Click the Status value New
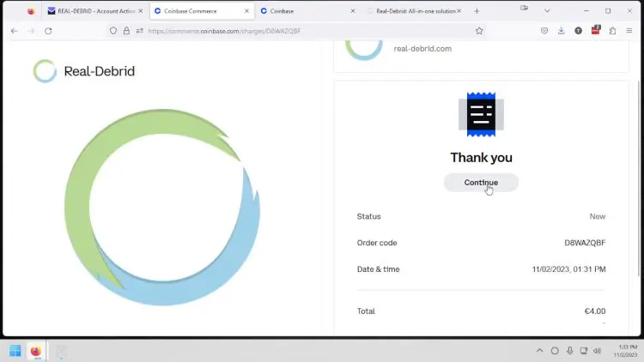 click(597, 216)
